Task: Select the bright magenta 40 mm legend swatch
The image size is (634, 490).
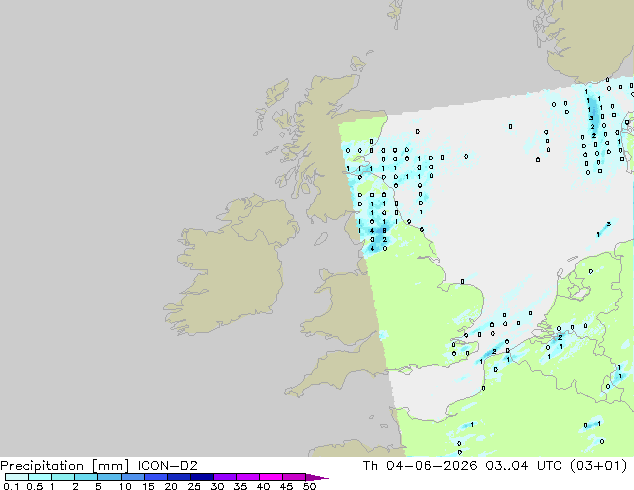Action: point(271,477)
